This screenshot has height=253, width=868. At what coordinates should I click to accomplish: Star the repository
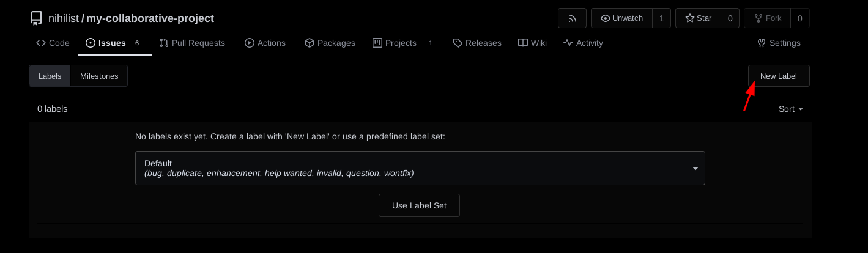[698, 18]
